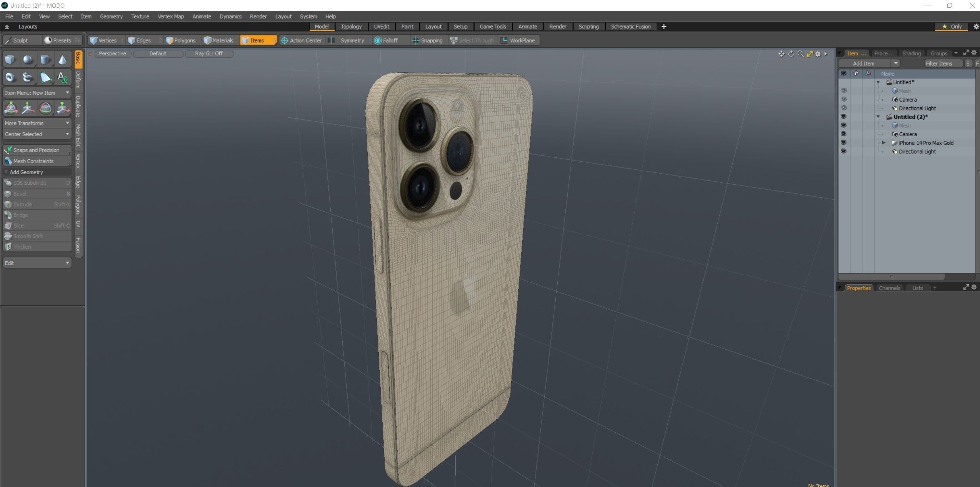
Task: Switch to the Schematic Fusion tab
Action: tap(631, 27)
